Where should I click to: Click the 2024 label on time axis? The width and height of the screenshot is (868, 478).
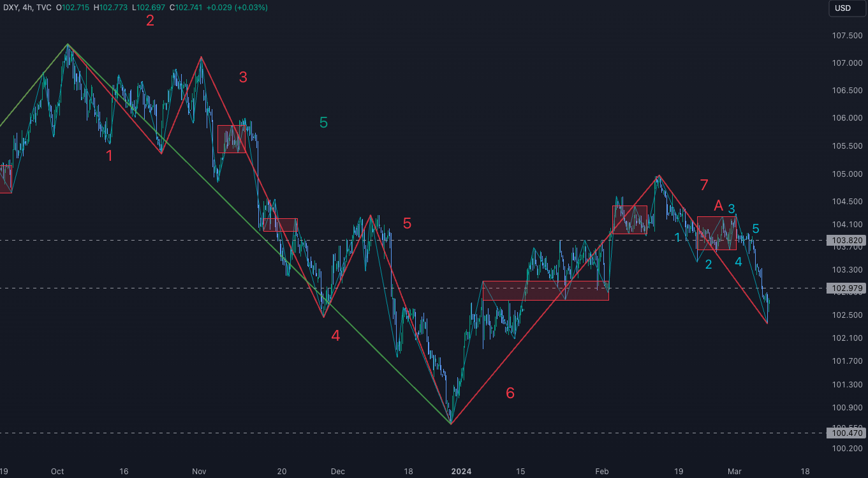click(461, 472)
